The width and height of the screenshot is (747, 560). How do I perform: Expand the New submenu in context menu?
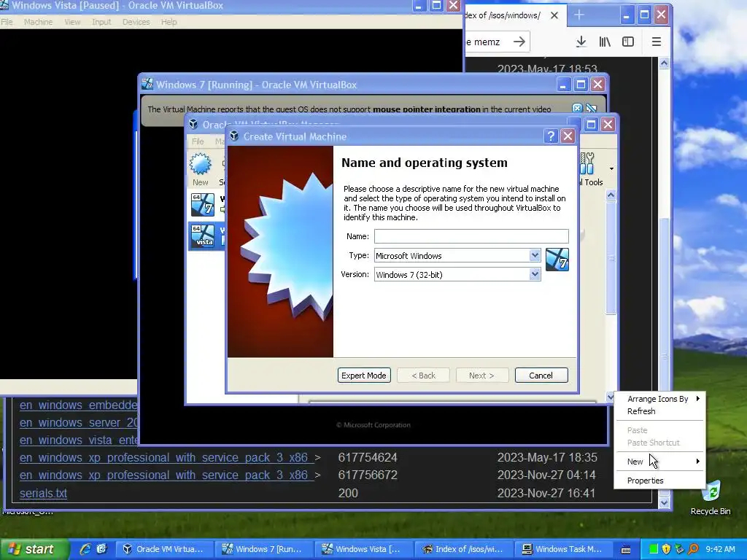coord(659,462)
